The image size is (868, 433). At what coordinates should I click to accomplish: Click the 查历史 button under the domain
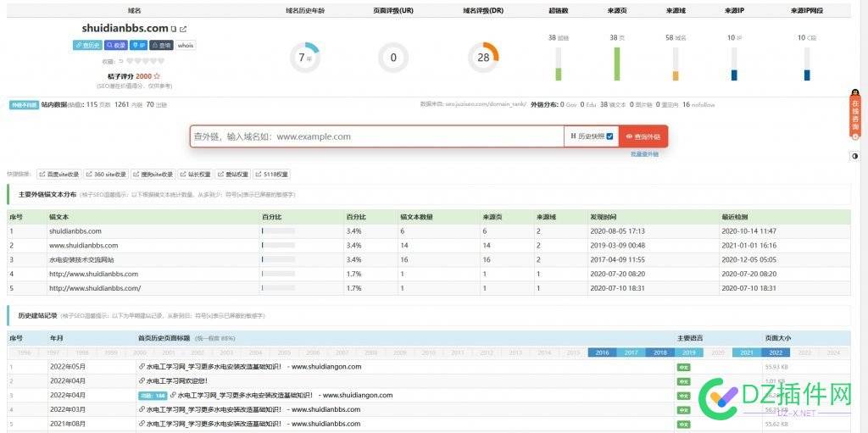tap(86, 46)
